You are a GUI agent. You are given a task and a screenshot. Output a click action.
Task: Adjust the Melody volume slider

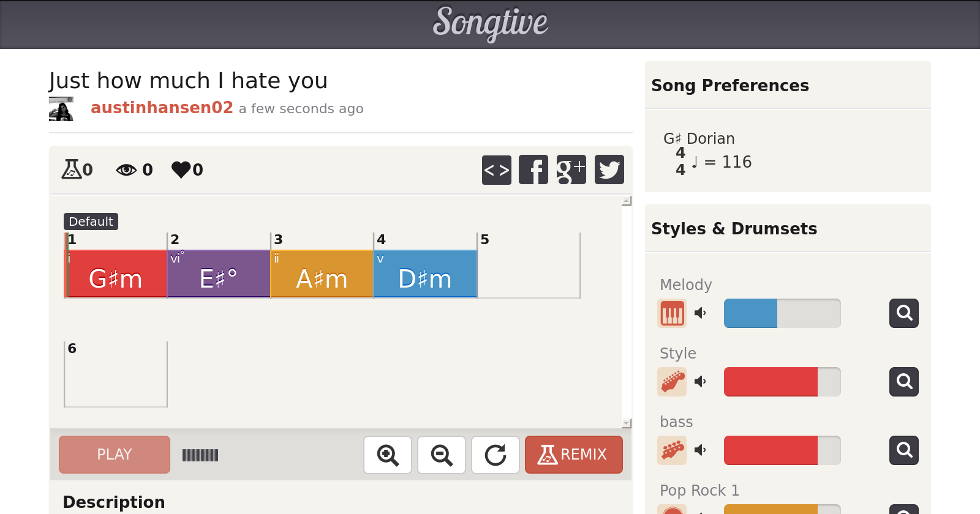782,313
